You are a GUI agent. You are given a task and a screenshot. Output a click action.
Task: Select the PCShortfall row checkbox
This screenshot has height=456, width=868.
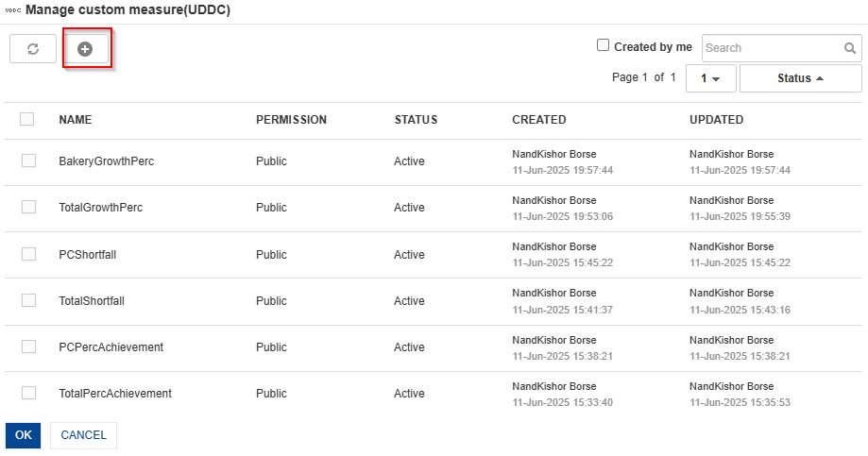click(28, 254)
